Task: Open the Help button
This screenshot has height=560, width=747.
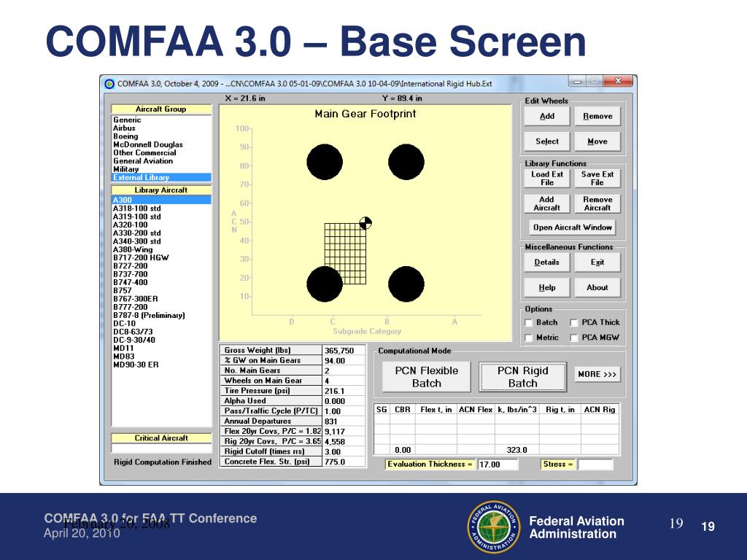Action: 547,287
